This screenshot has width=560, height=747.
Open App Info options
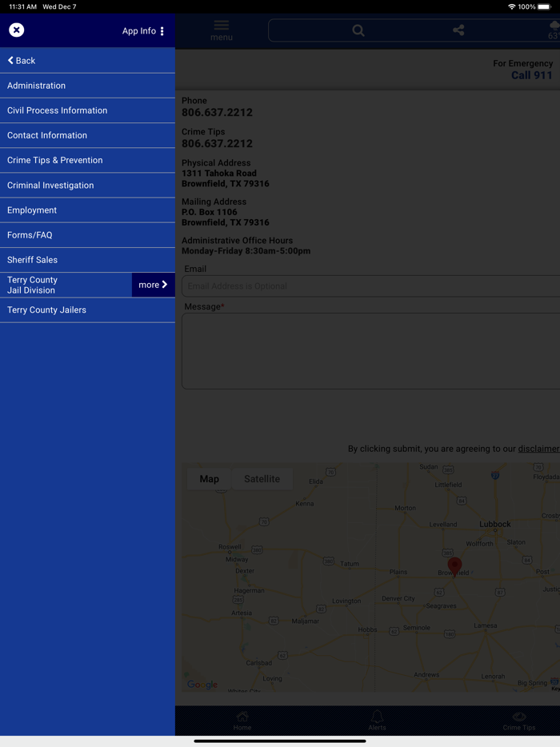143,31
